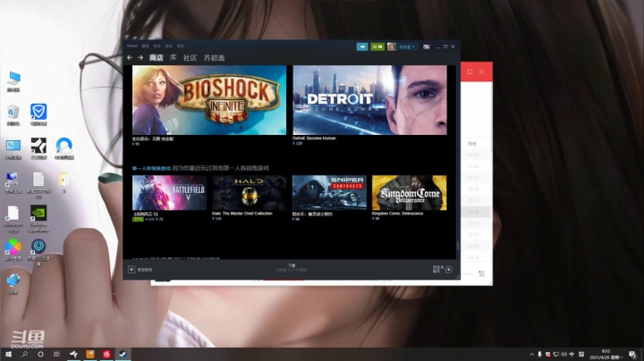Open the 下载 downloads status area
This screenshot has height=361, width=644.
[292, 268]
